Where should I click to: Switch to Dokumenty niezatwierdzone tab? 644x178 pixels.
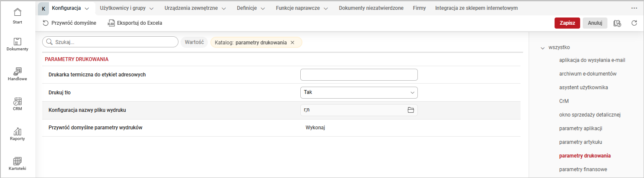tap(371, 8)
